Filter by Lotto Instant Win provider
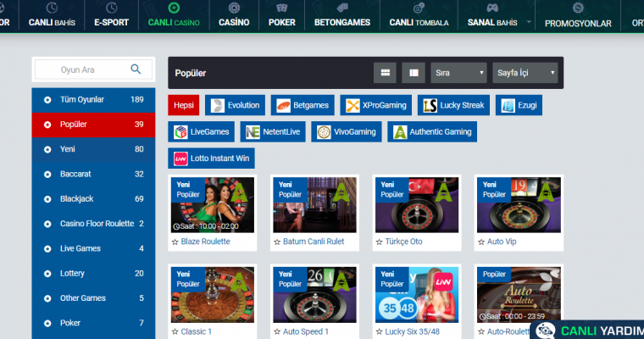Viewport: 644px width, 339px height. click(x=211, y=158)
